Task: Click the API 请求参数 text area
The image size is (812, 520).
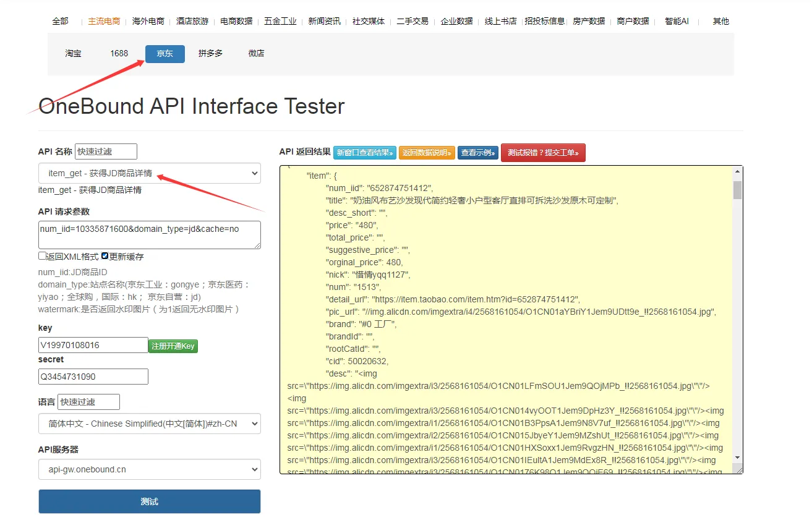Action: click(x=149, y=235)
